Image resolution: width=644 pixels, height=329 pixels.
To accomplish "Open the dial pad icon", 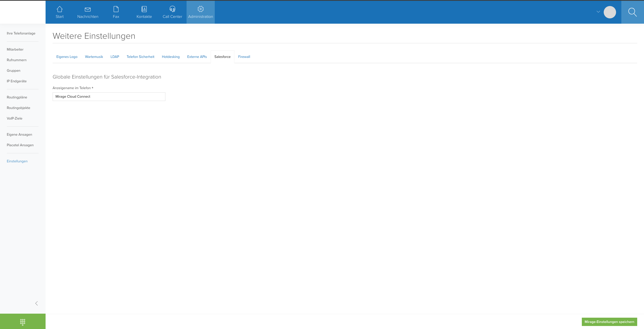I will tap(23, 322).
